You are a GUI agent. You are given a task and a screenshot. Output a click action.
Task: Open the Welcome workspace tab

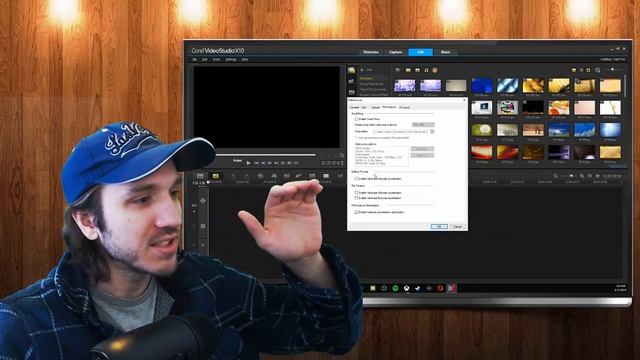[x=371, y=52]
